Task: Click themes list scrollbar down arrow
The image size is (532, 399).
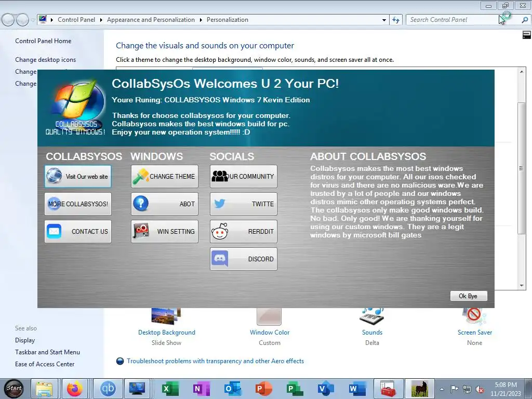Action: (522, 286)
